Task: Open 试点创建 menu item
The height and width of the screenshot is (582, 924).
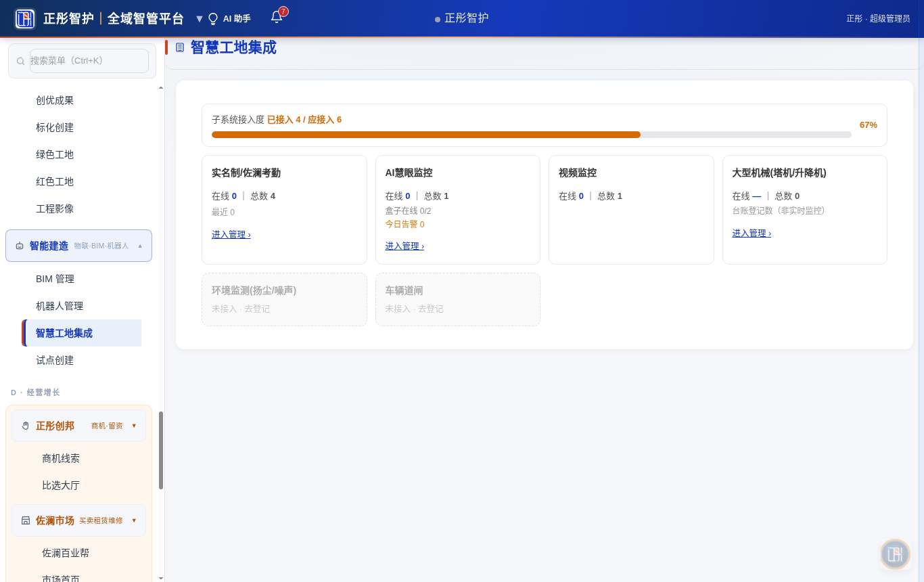Action: click(55, 360)
